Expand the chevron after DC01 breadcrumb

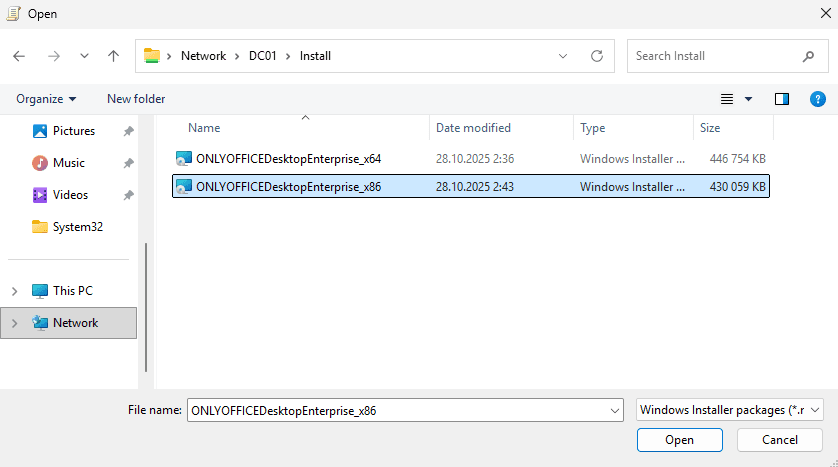(x=288, y=56)
